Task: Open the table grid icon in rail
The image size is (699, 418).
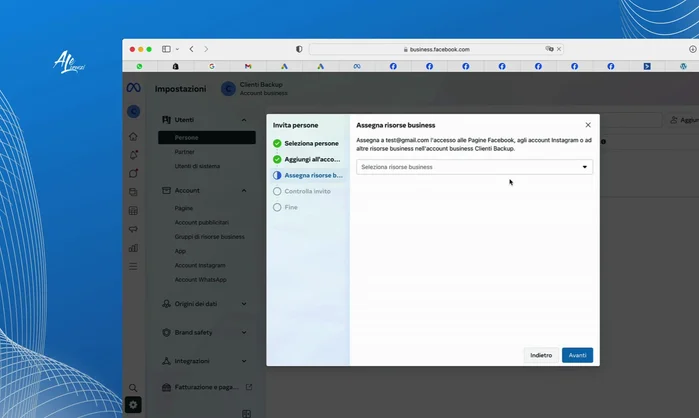Action: (133, 210)
